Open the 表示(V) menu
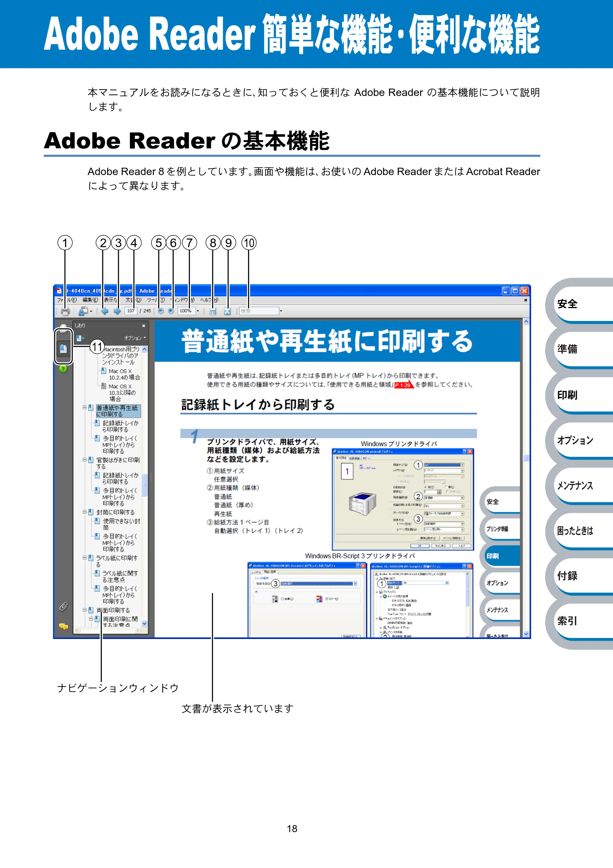Viewport: 613px width, 868px height. (x=111, y=300)
